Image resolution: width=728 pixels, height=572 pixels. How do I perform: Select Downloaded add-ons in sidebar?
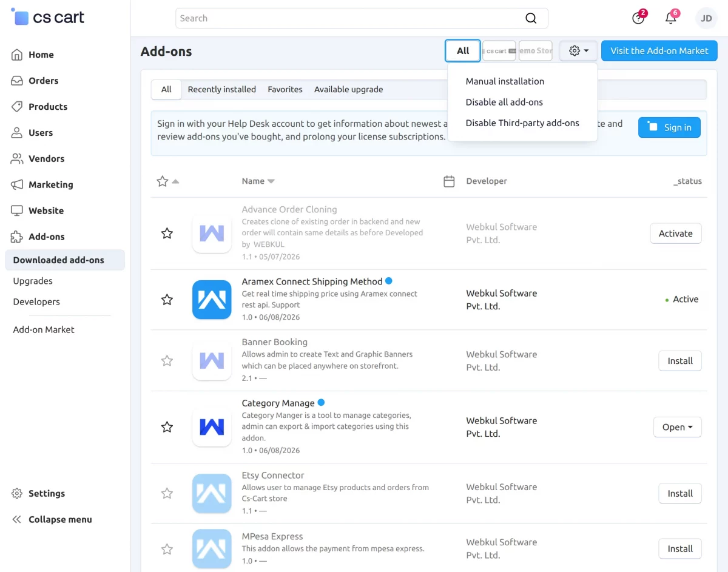coord(65,260)
